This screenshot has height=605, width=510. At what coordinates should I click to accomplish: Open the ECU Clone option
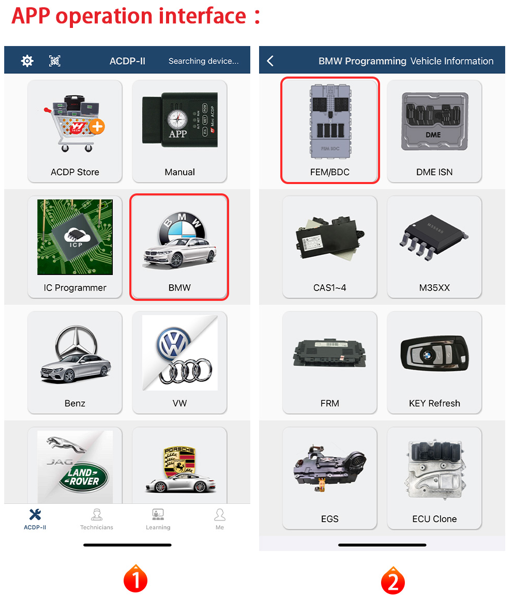pos(434,478)
